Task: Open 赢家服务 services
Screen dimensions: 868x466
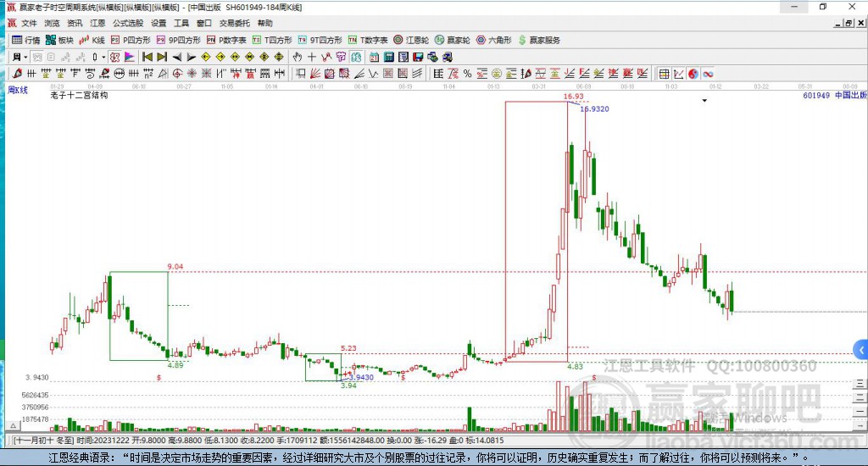Action: click(539, 40)
